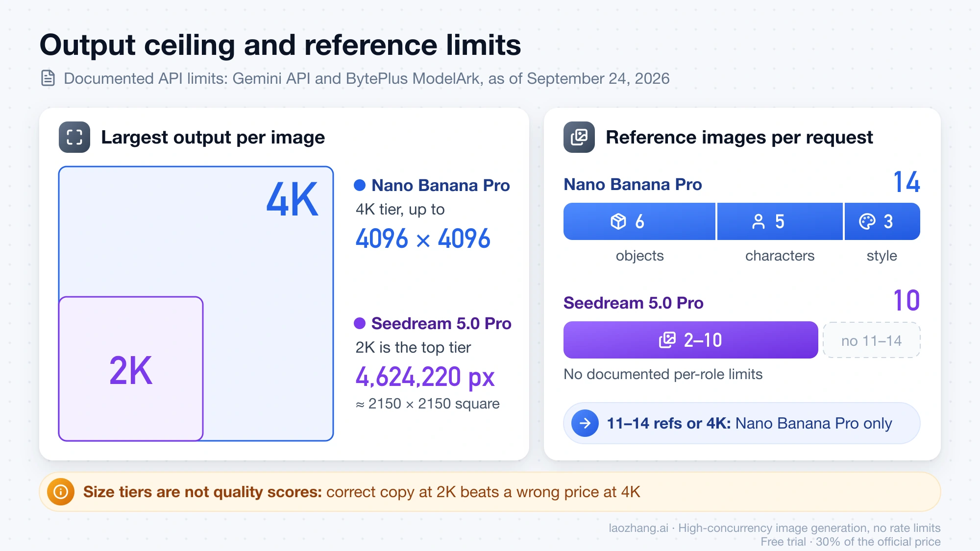Click the '≈ 2150 × 2150 square' text

pos(427,404)
